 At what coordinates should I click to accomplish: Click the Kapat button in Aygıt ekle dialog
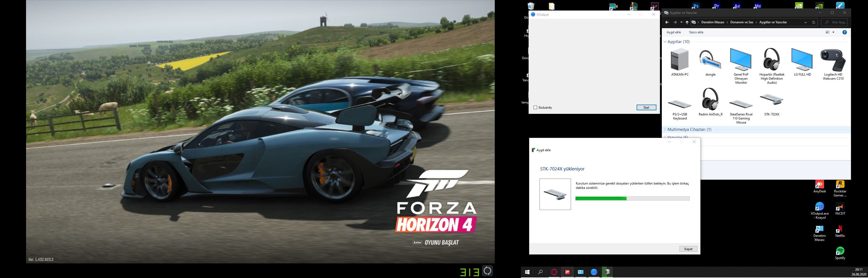[688, 249]
